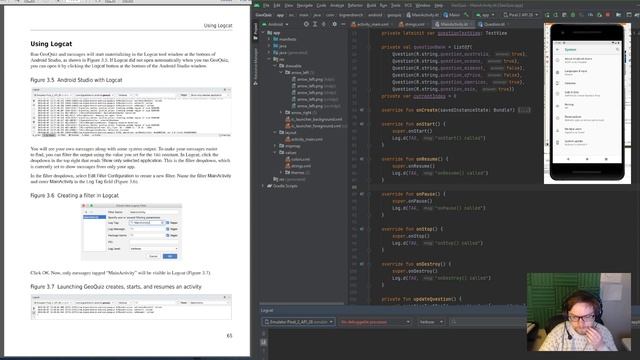Open the Build menu
Screen dimensions: 640x360
371,6
